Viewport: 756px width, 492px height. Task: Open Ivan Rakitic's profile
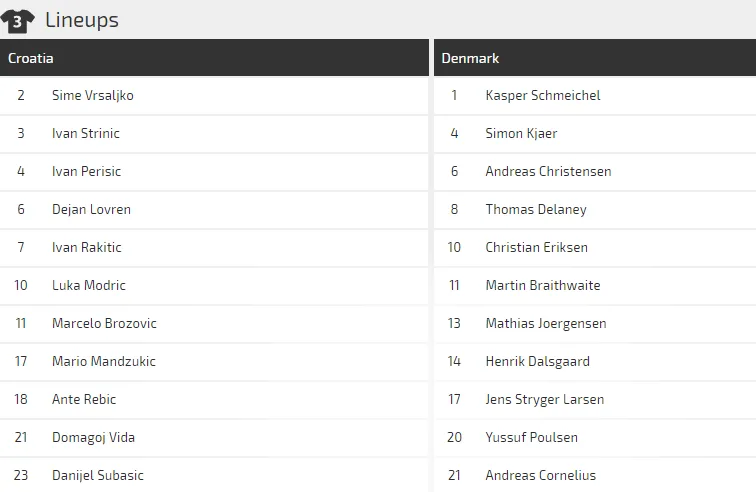pos(87,247)
